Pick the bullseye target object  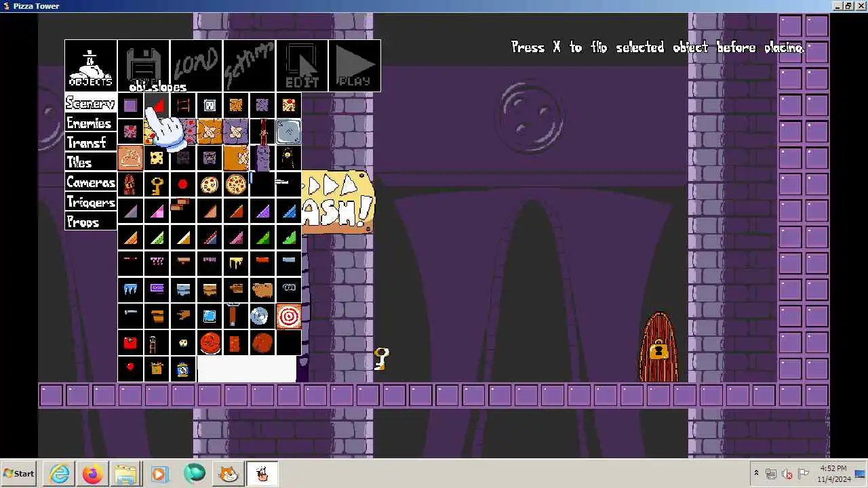tap(289, 316)
